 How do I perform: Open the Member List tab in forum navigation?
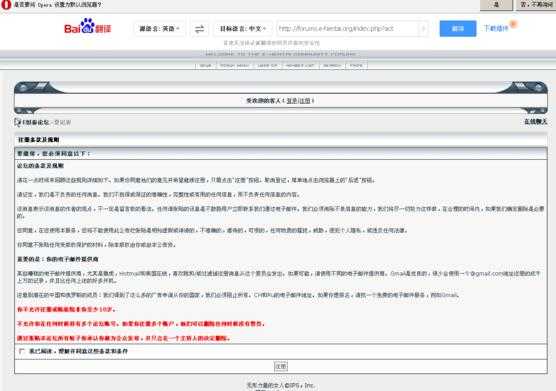click(300, 66)
